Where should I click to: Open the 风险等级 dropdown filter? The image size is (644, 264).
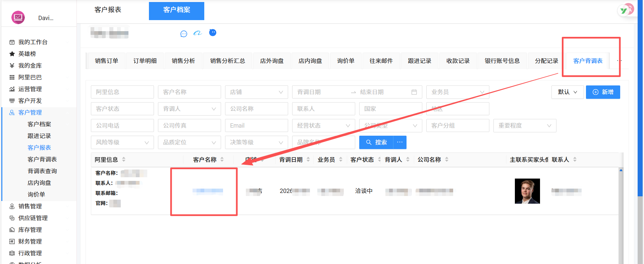pyautogui.click(x=122, y=142)
